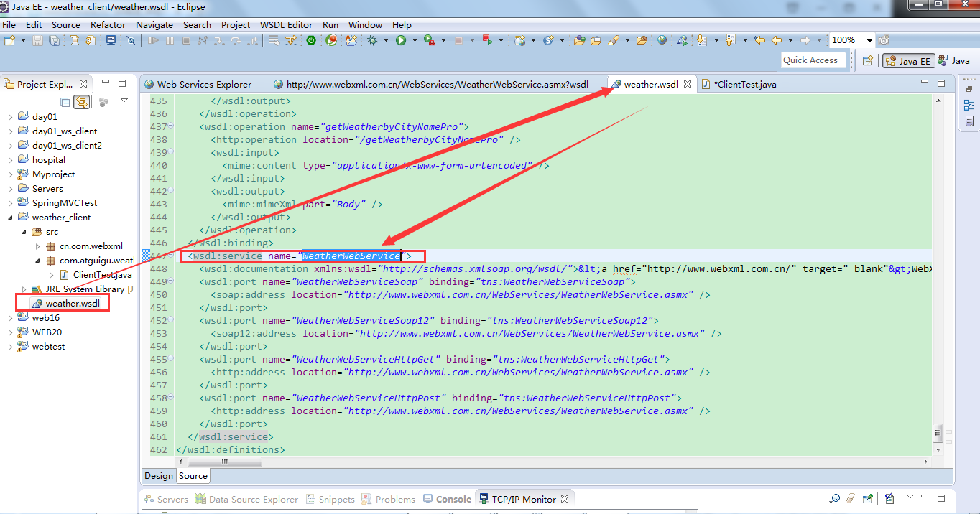Screen dimensions: 980x514
Task: Collapse all in Project Explorer
Action: (65, 102)
